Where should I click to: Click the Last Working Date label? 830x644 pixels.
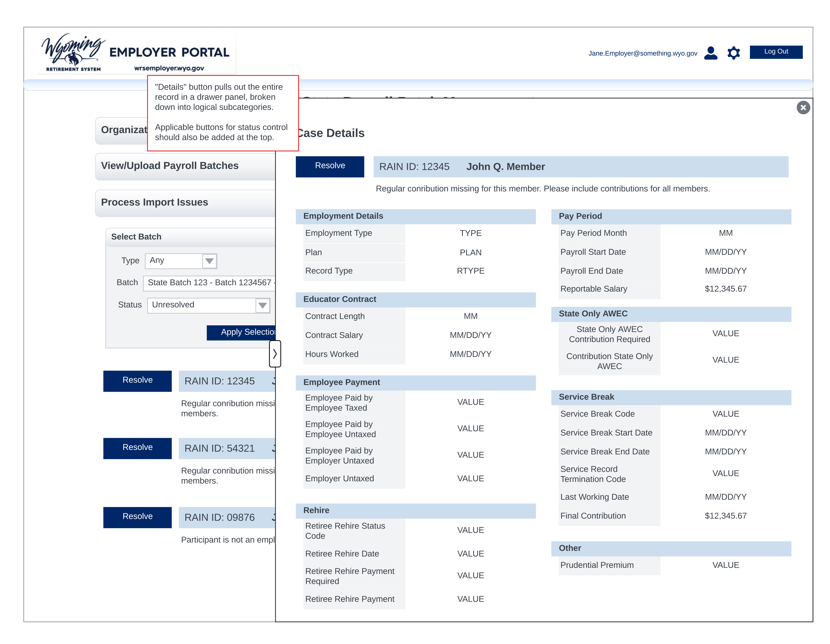click(594, 497)
